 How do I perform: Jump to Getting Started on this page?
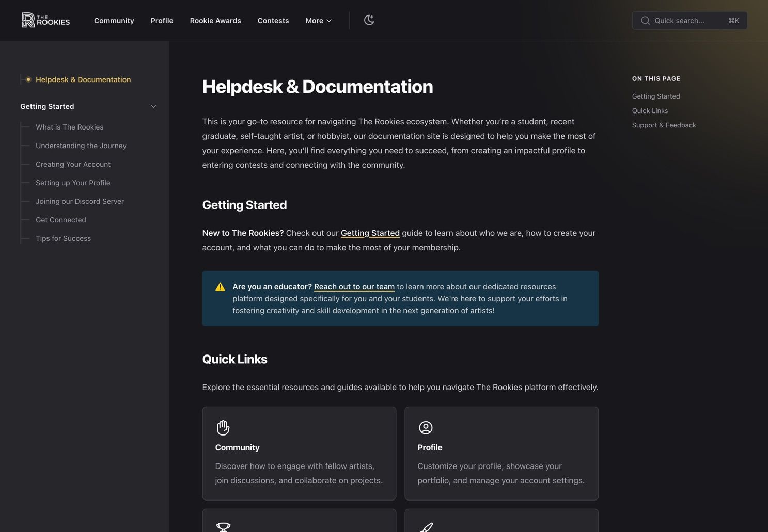tap(656, 96)
